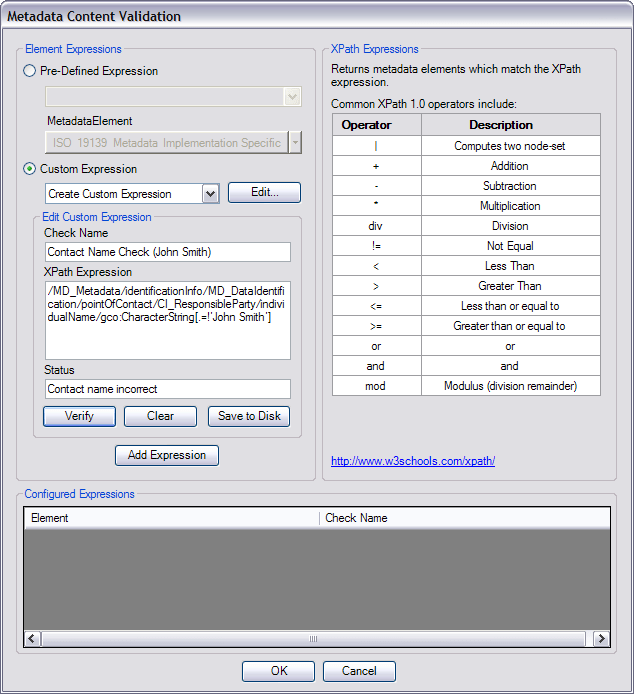
Task: Expand the Create Custom Expression combo box
Action: pos(211,194)
